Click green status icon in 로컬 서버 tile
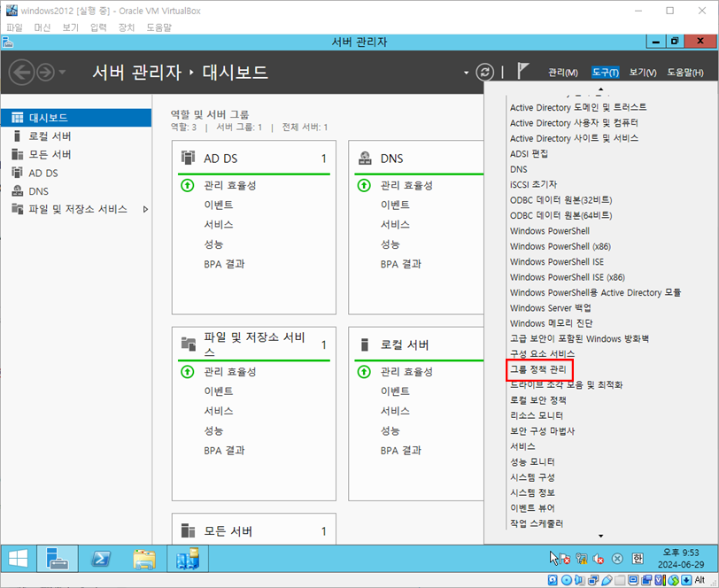719x588 pixels. 364,372
